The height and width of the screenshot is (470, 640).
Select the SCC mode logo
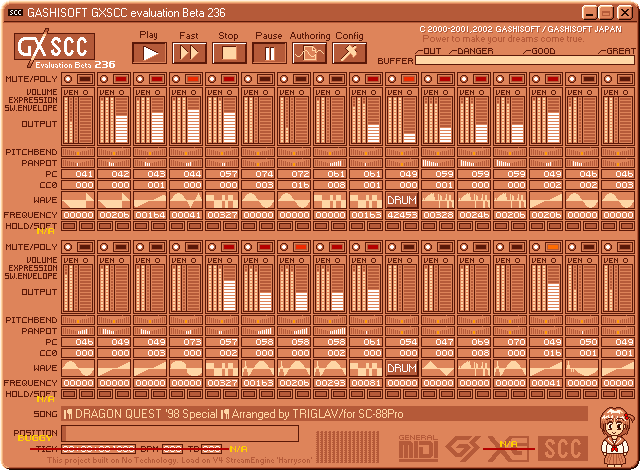(x=563, y=448)
